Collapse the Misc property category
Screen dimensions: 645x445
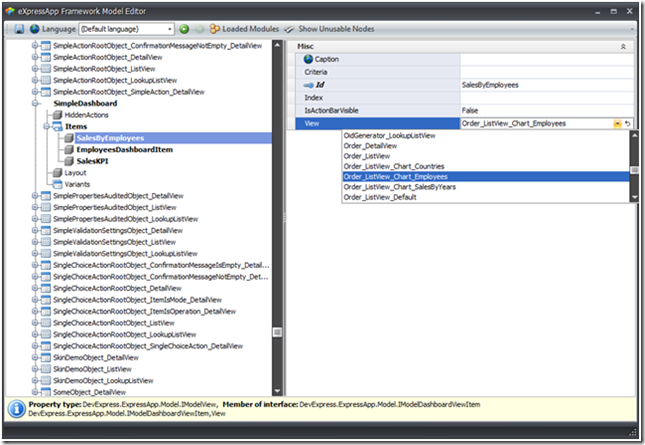pyautogui.click(x=623, y=46)
